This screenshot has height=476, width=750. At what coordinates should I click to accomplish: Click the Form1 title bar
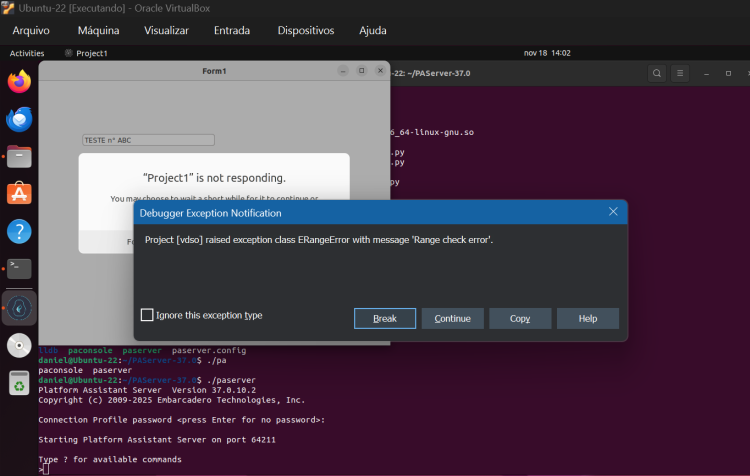214,71
